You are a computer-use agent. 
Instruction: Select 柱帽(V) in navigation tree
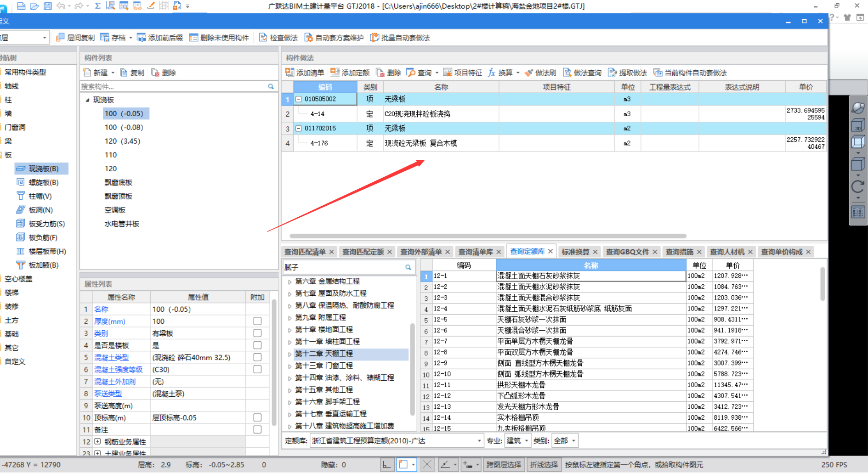34,196
